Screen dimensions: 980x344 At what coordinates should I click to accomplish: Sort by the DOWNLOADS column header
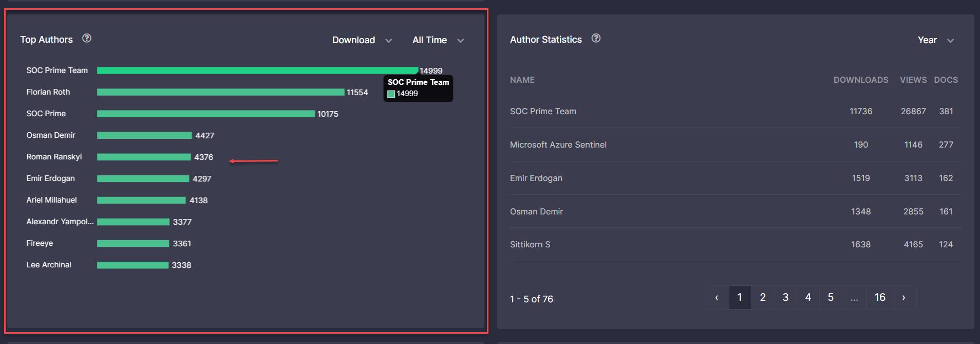pyautogui.click(x=860, y=80)
